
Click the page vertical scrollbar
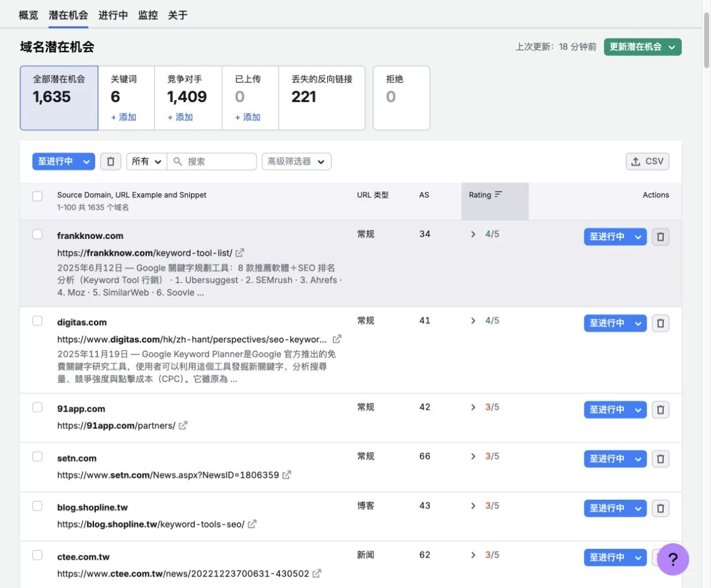[707, 41]
